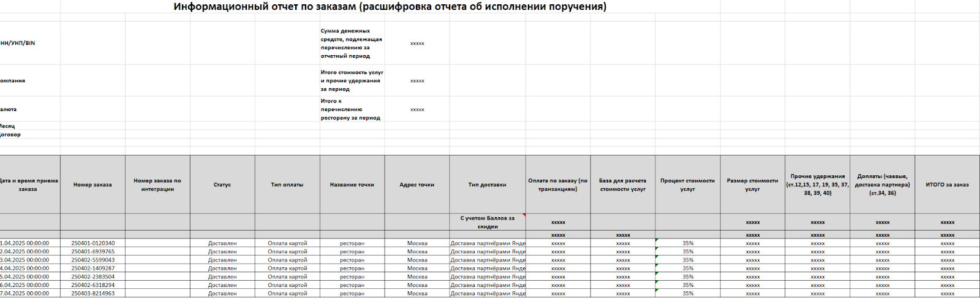Select the 'Статус' column header cell

(222, 185)
